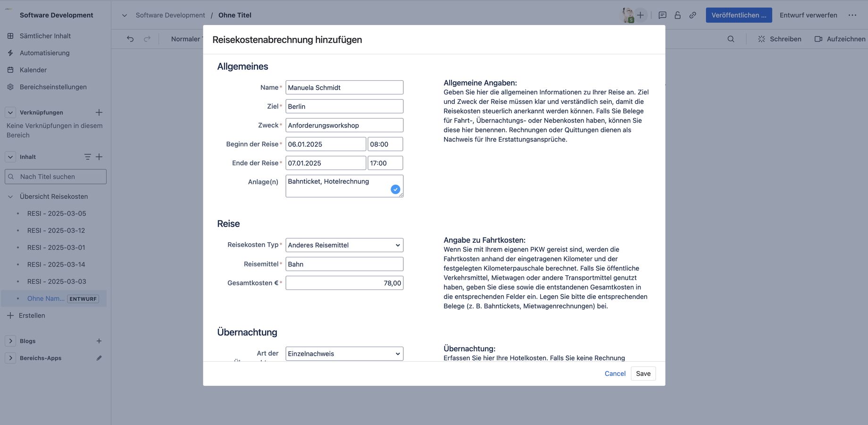Add new content with Inhalt plus icon

pos(99,157)
